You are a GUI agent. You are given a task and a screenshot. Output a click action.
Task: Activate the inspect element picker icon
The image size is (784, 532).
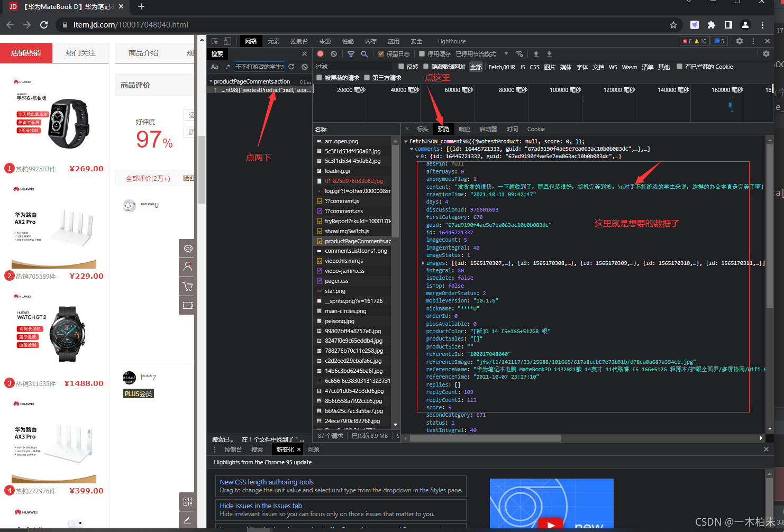[215, 41]
